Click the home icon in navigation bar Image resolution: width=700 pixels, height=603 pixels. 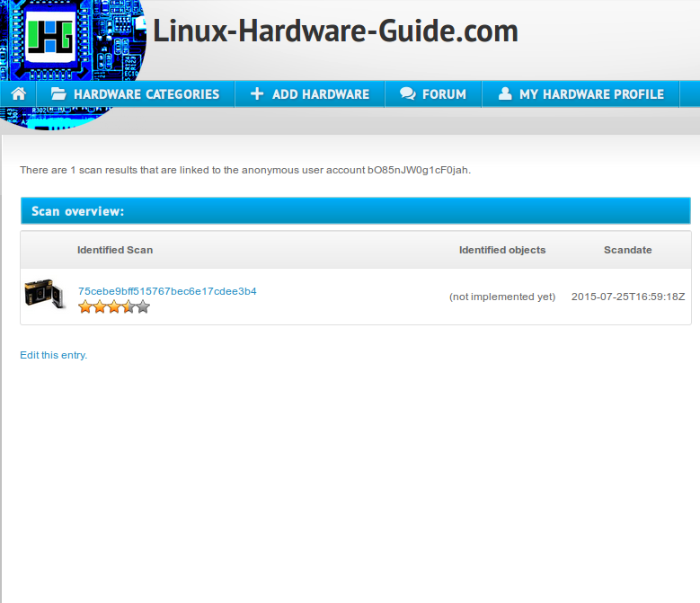(x=18, y=93)
